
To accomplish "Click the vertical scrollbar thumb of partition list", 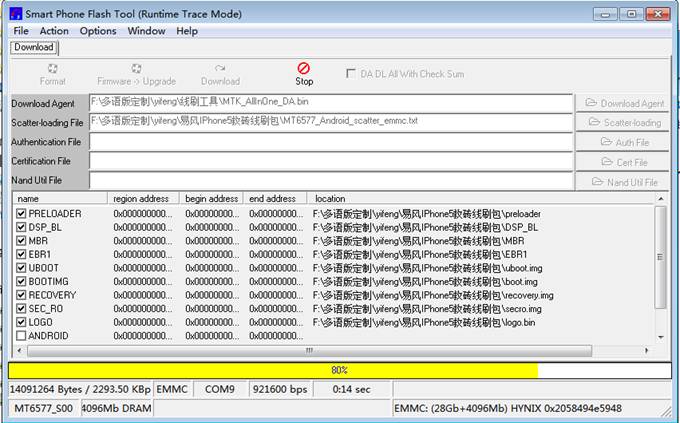I will click(660, 257).
